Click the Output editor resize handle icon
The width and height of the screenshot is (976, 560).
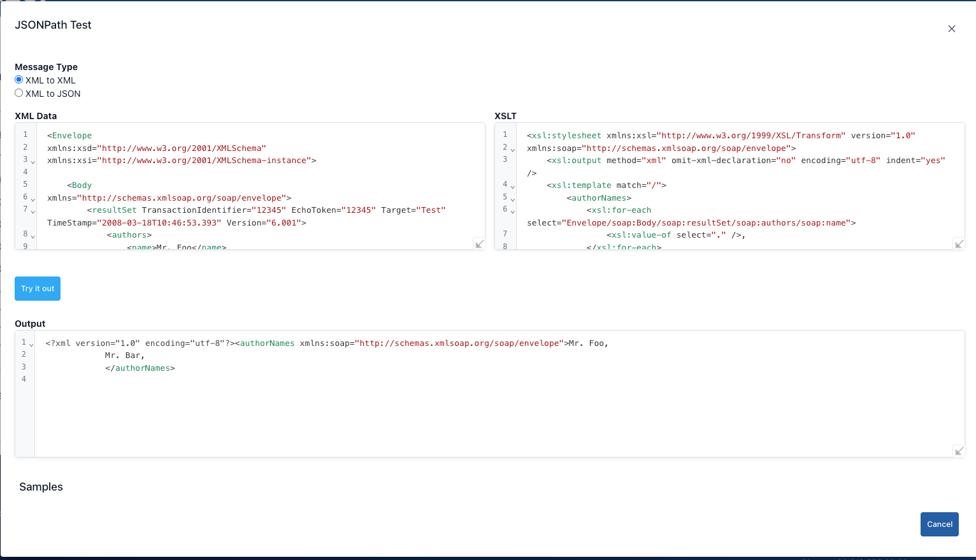click(x=958, y=452)
